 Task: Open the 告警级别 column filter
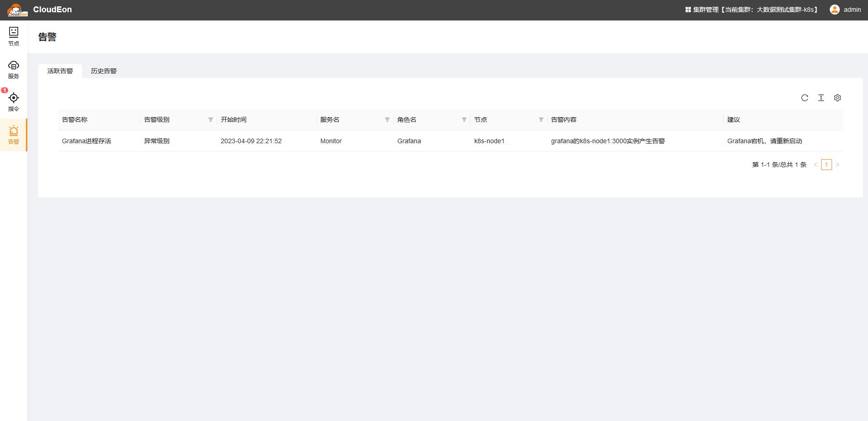tap(211, 120)
